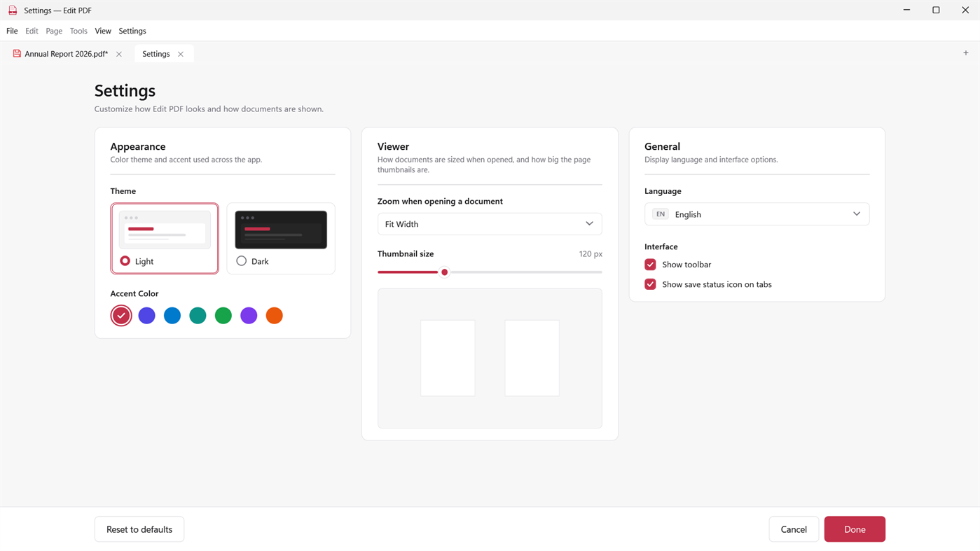Open the Settings menu
The image size is (980, 551).
(x=132, y=31)
